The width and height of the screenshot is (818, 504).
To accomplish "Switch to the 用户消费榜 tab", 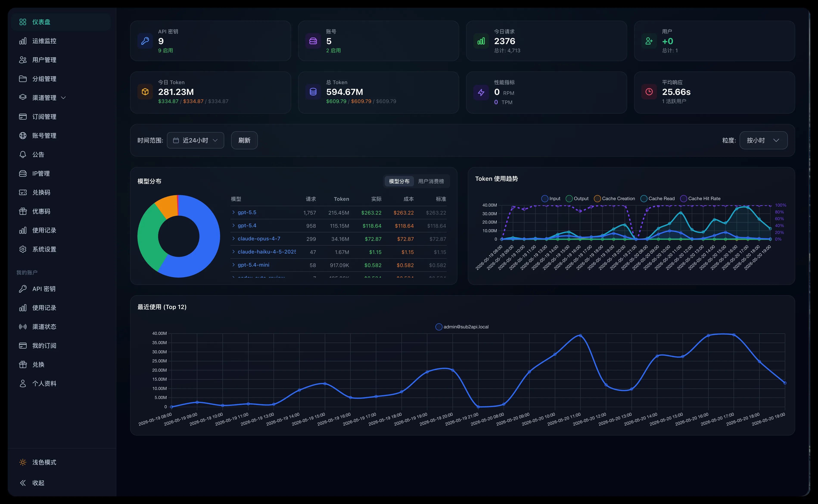I will 431,181.
